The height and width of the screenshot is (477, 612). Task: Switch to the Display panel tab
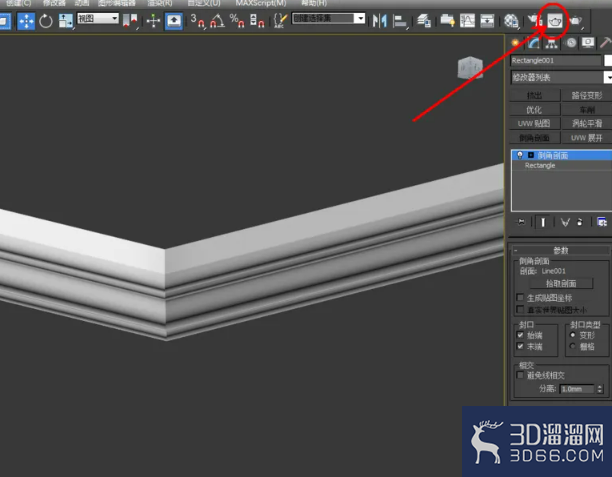click(x=588, y=43)
